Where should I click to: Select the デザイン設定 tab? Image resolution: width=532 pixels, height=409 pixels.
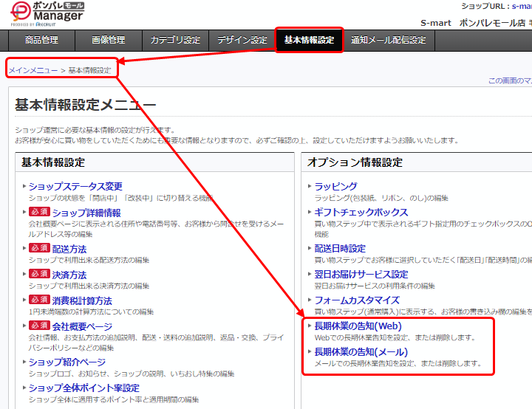(242, 41)
